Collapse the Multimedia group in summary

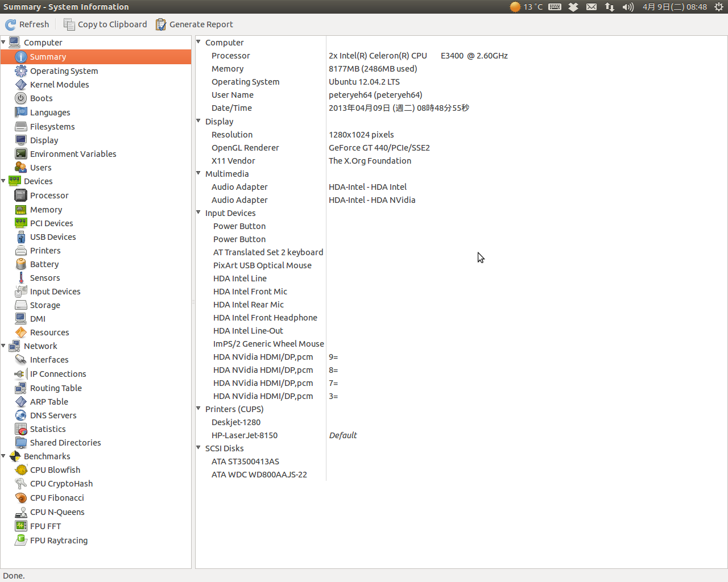tap(198, 173)
